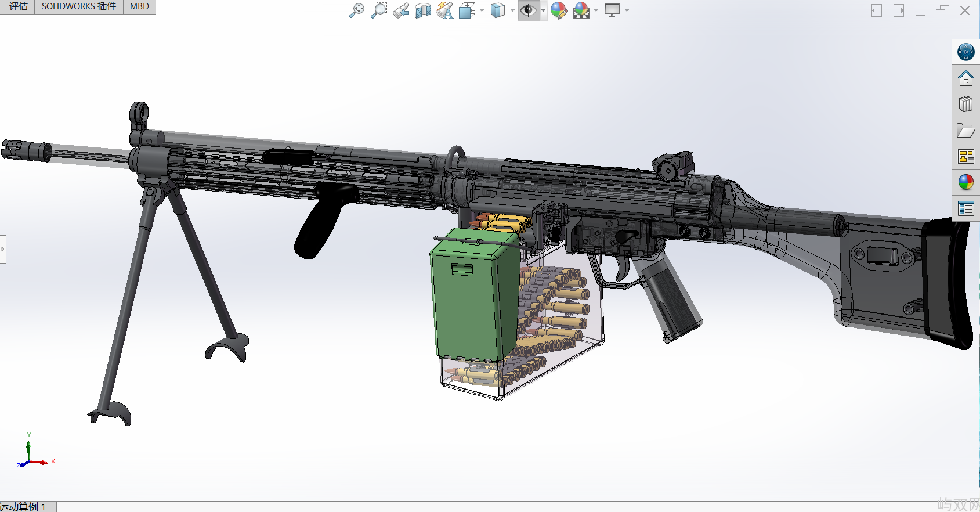Open View Settings monitor icon
The width and height of the screenshot is (980, 512).
point(612,10)
